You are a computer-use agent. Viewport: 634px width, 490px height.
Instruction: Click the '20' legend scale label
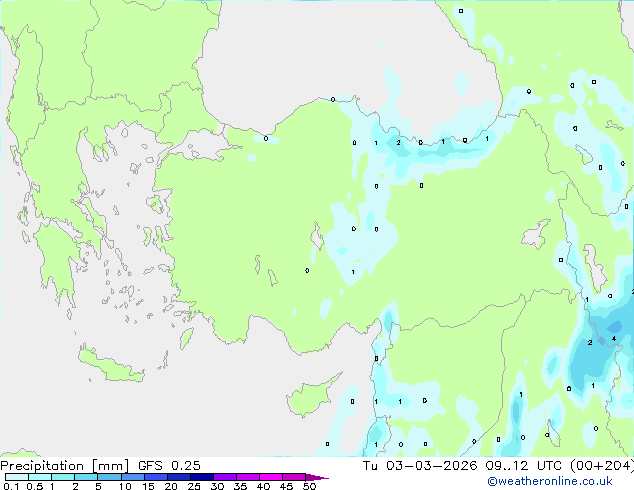pyautogui.click(x=171, y=486)
